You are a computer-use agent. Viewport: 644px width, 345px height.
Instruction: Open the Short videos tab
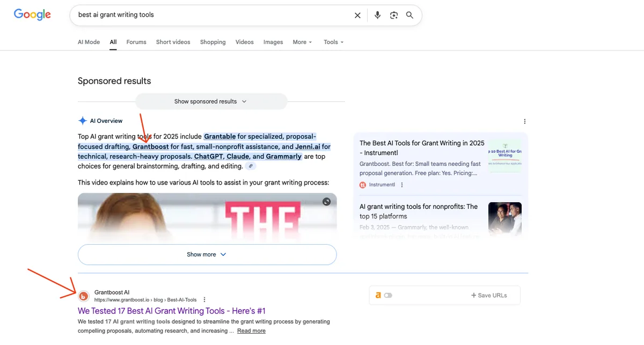tap(173, 42)
